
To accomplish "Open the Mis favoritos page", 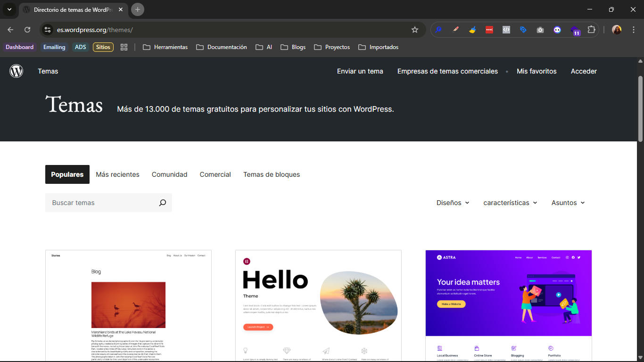I will (x=537, y=71).
